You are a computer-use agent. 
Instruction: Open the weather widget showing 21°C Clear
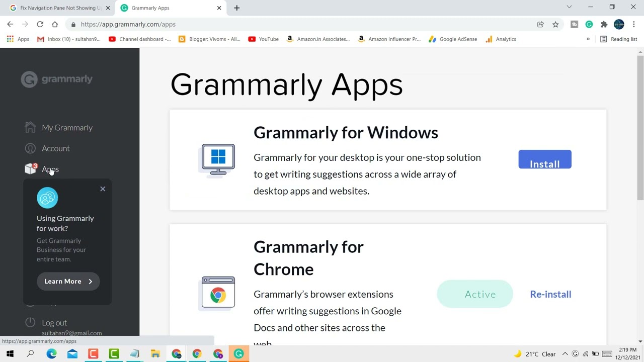(534, 354)
